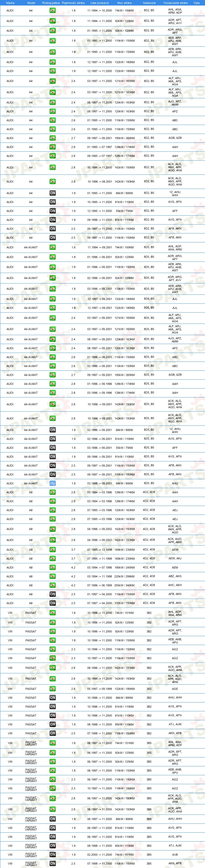Click petrol icon in A4 Avant 2.7 row
Viewport: 205px width, 868px height.
(x=53, y=375)
